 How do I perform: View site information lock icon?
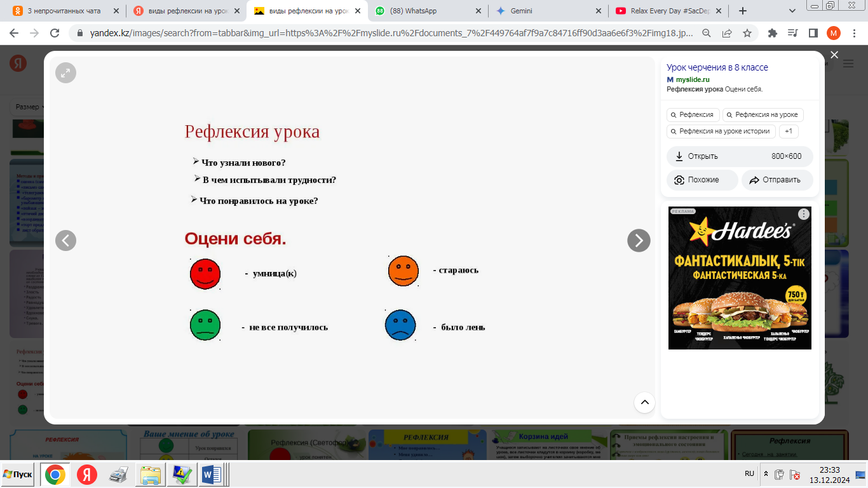tap(80, 33)
